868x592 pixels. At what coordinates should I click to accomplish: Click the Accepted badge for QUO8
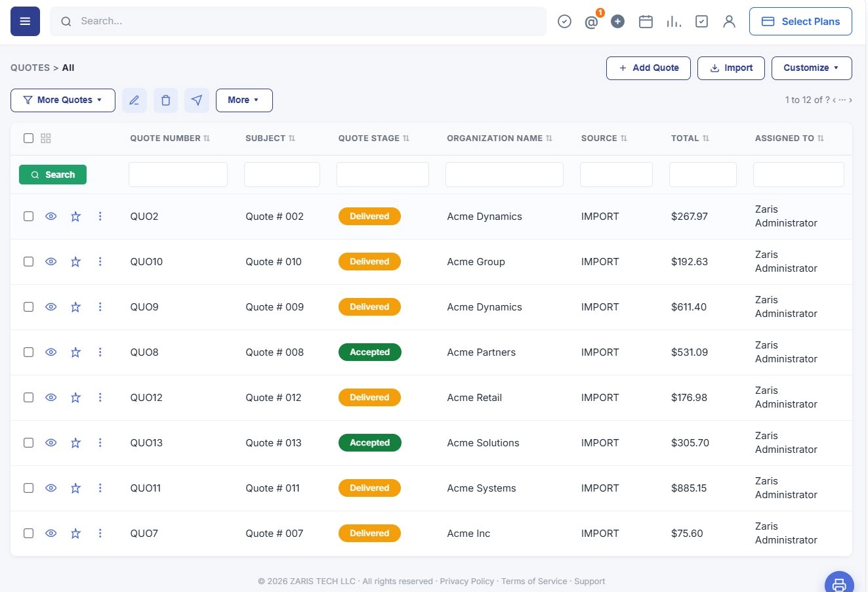click(x=370, y=352)
